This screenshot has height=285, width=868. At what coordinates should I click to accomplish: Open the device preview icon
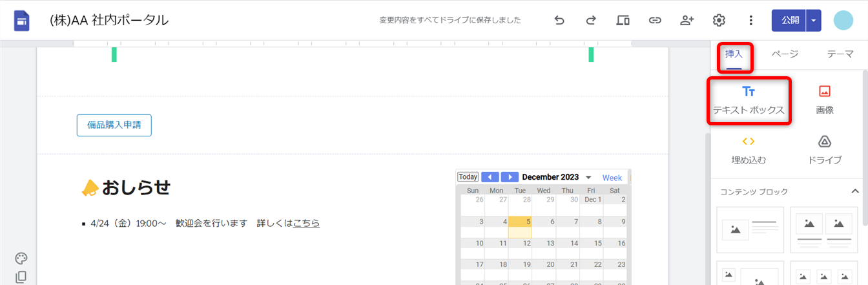623,20
